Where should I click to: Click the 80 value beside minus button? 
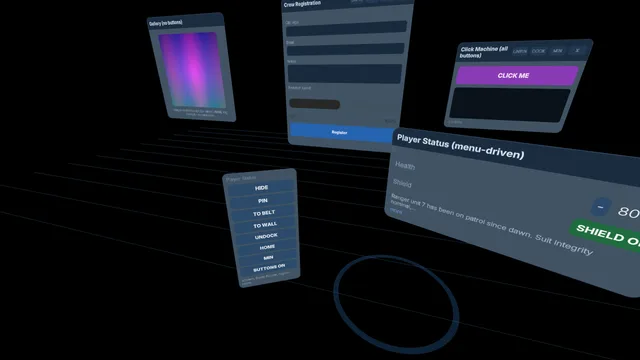click(629, 212)
